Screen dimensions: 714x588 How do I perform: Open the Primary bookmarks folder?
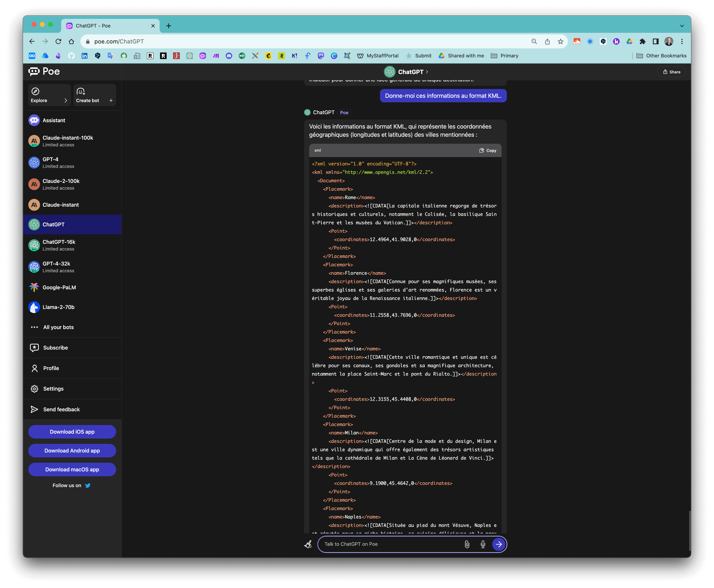click(x=505, y=56)
